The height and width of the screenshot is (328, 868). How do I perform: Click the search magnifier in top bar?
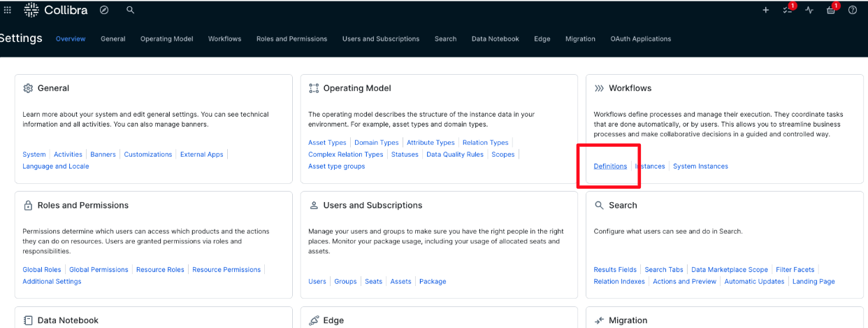pos(130,10)
